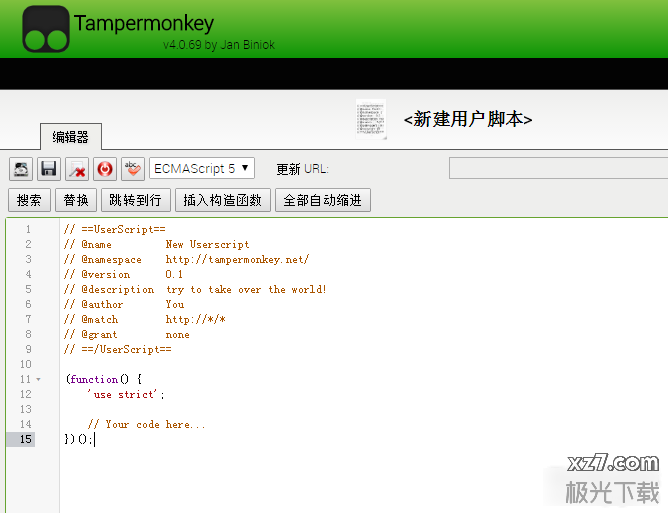Click the 插入构造函数 button
The height and width of the screenshot is (513, 668).
pos(223,200)
